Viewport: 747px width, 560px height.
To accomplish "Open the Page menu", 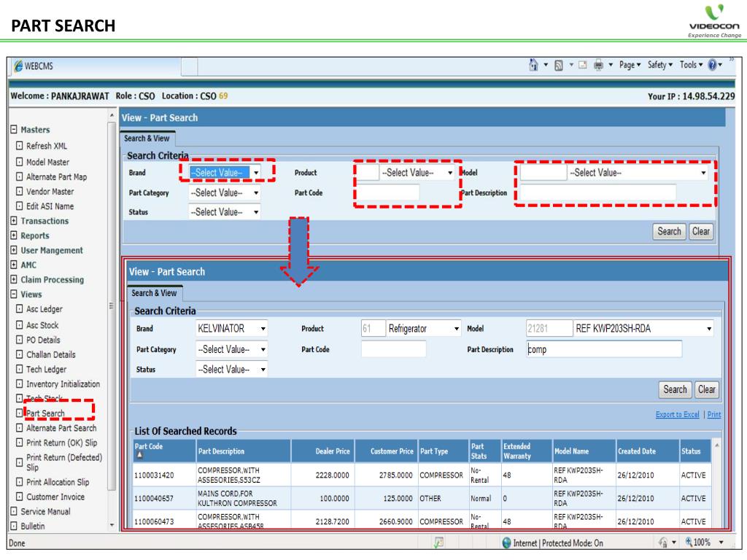I will click(x=630, y=65).
